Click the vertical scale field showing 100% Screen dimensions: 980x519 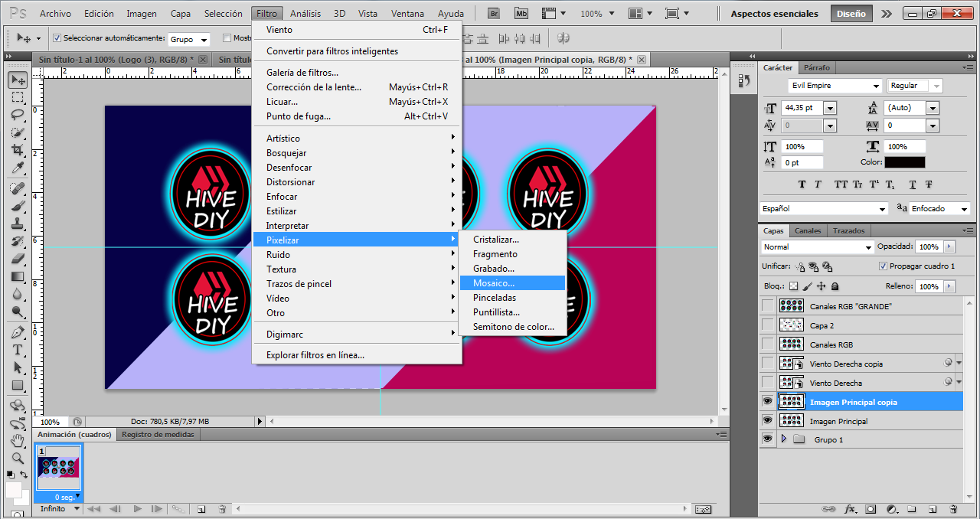pos(802,146)
